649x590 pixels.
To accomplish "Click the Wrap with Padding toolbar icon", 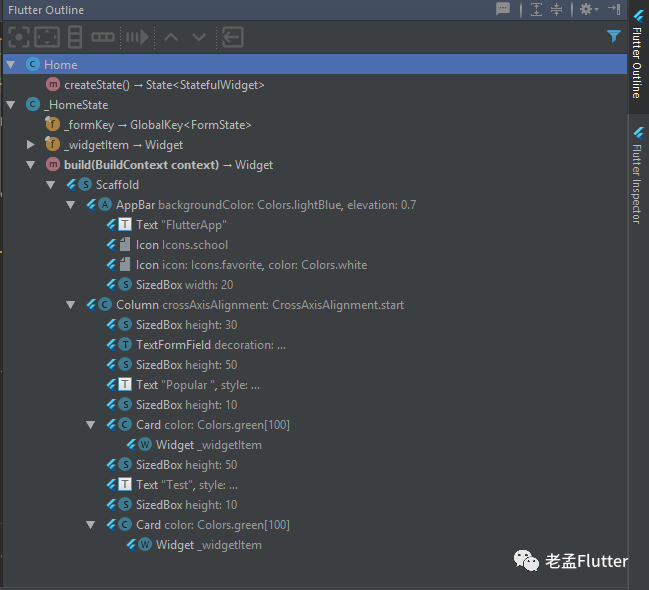I will (x=47, y=37).
